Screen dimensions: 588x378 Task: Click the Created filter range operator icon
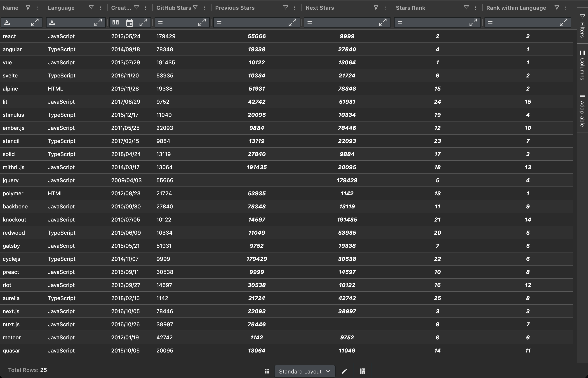115,22
